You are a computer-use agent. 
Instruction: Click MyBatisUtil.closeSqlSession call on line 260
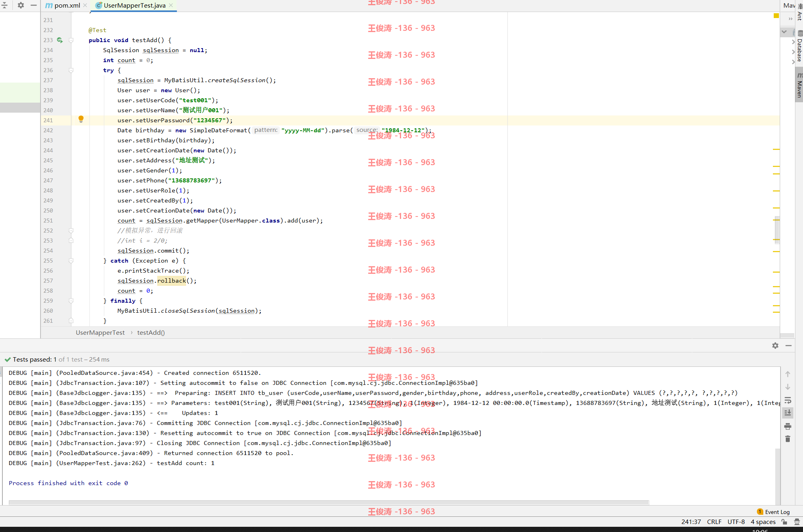click(189, 311)
